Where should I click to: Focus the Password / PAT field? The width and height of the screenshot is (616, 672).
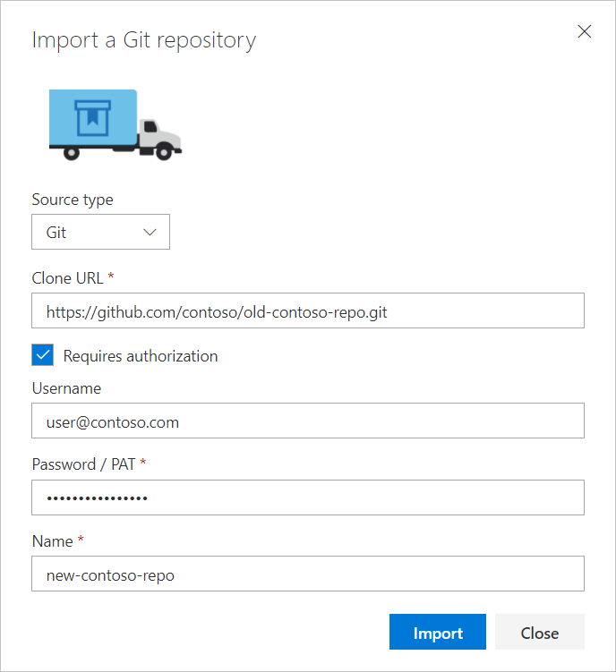308,498
